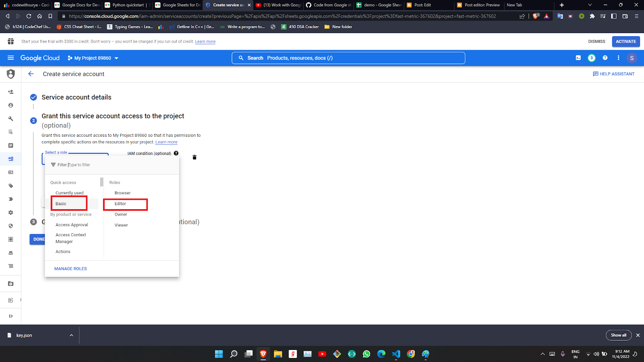This screenshot has width=644, height=362.
Task: Switch to the Post: Edit browser tab
Action: pos(429,5)
